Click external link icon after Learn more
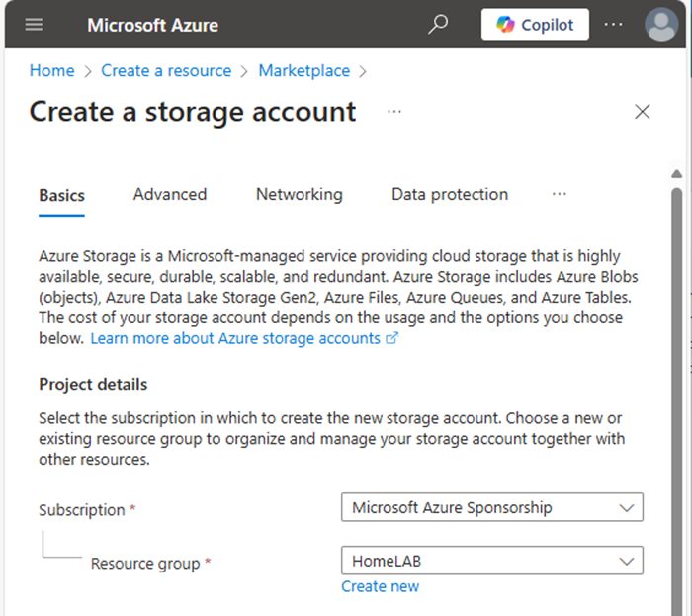The image size is (692, 616). [x=391, y=338]
